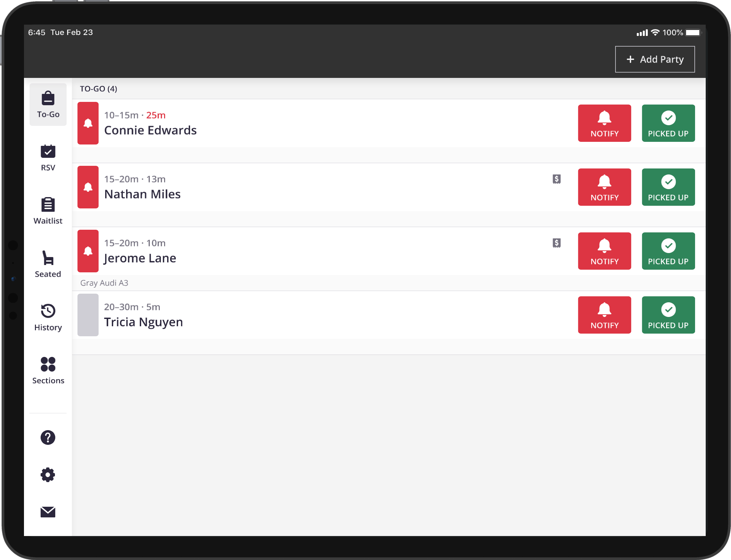The width and height of the screenshot is (731, 560).
Task: Open the To-Go tab in sidebar
Action: click(x=48, y=104)
